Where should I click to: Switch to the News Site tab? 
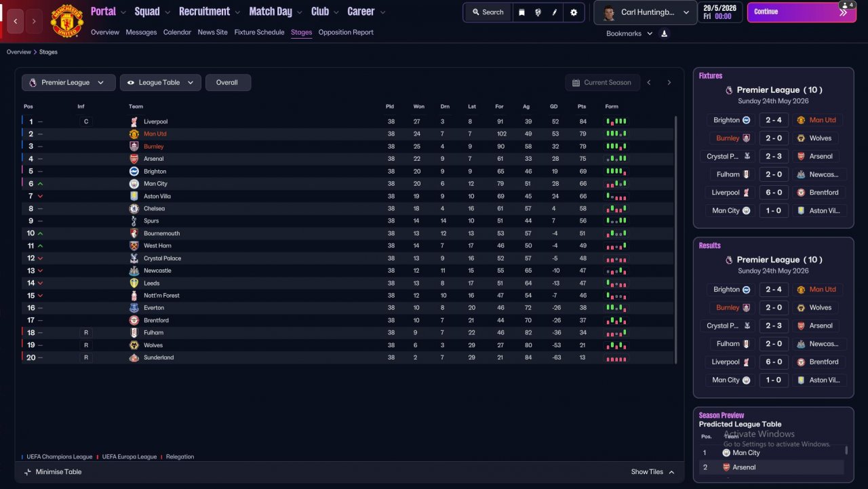point(213,33)
